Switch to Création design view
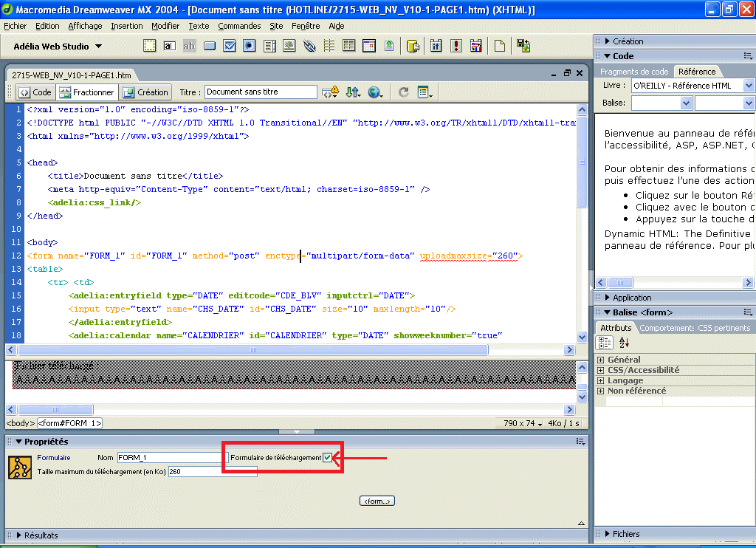 click(145, 92)
